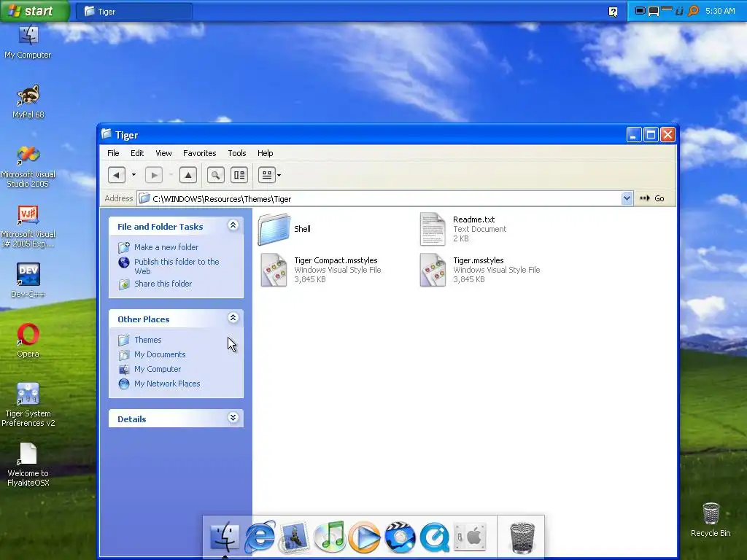
Task: Open the orange play media icon in dock
Action: tap(365, 537)
